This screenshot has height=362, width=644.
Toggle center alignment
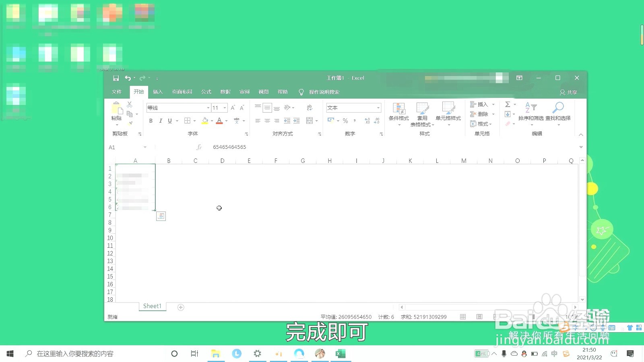[267, 121]
